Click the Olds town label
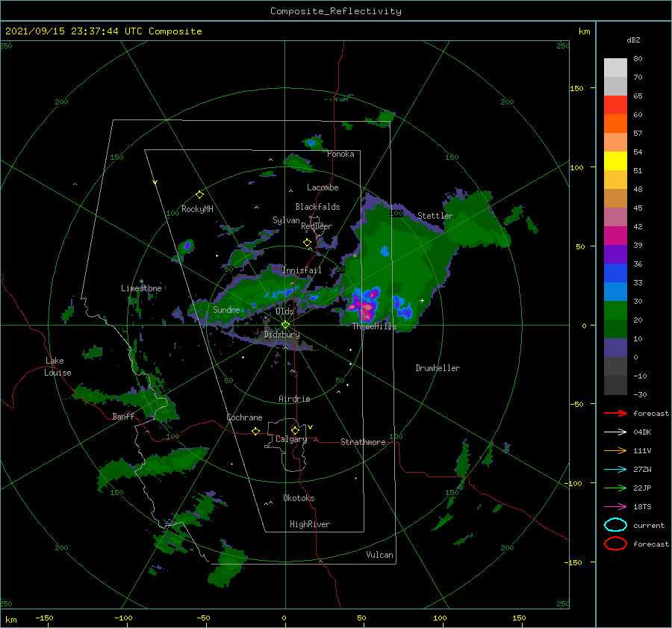Screen dimensions: 672x628 284,311
